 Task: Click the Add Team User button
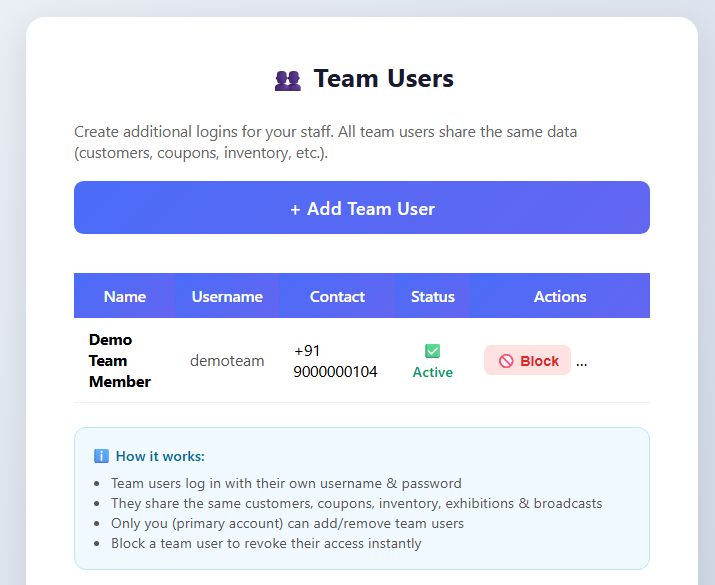pyautogui.click(x=362, y=207)
